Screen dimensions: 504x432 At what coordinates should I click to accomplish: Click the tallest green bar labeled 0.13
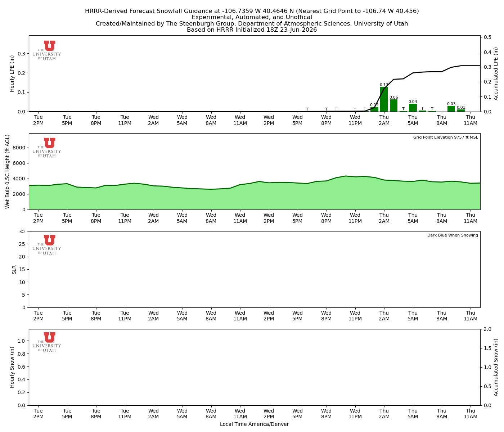click(x=384, y=99)
